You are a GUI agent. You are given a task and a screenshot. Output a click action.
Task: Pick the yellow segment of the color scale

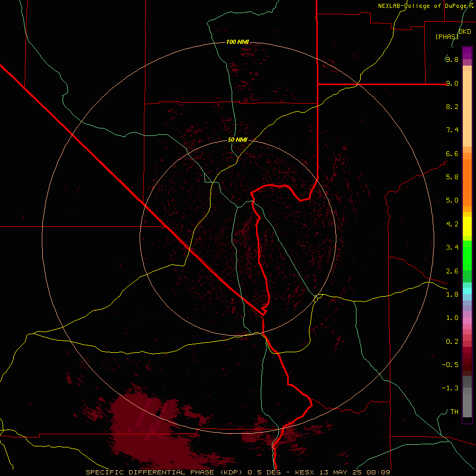(x=467, y=226)
